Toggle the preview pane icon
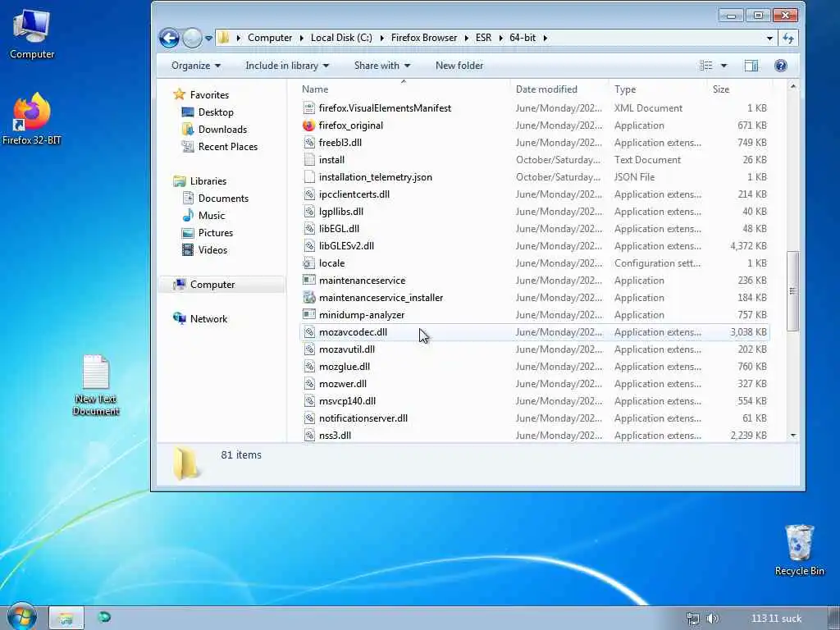This screenshot has width=840, height=630. click(x=751, y=66)
